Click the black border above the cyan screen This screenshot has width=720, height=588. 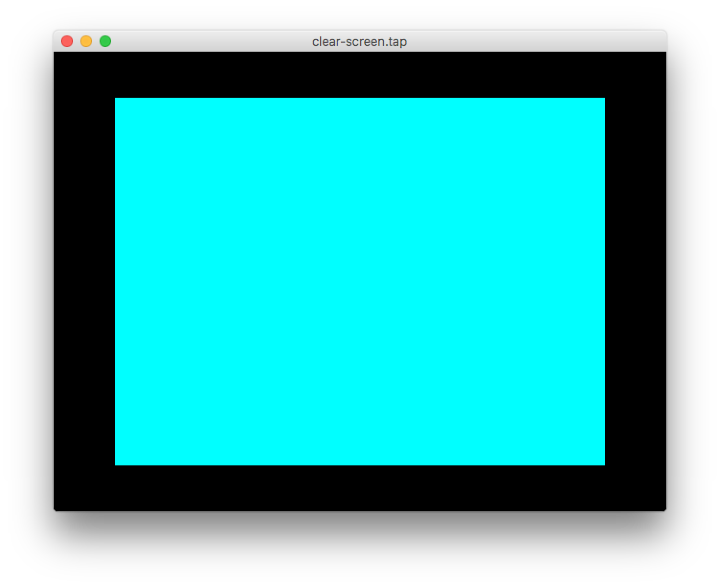point(360,74)
